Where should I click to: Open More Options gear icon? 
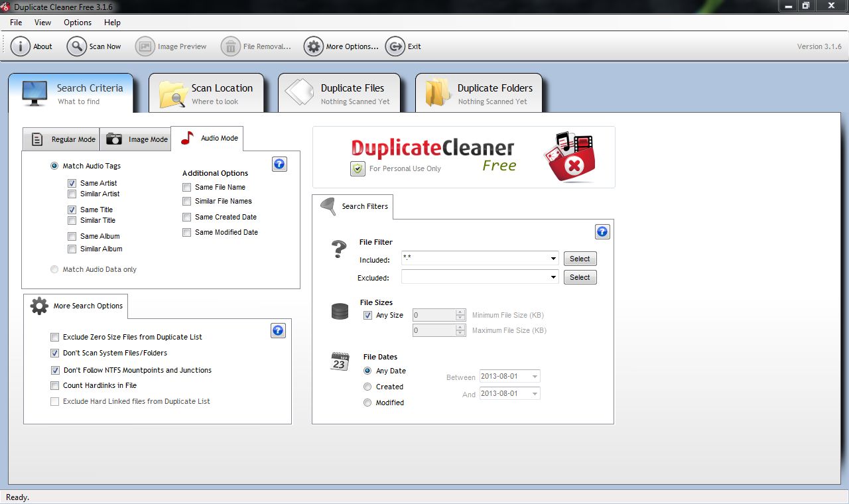click(x=314, y=46)
